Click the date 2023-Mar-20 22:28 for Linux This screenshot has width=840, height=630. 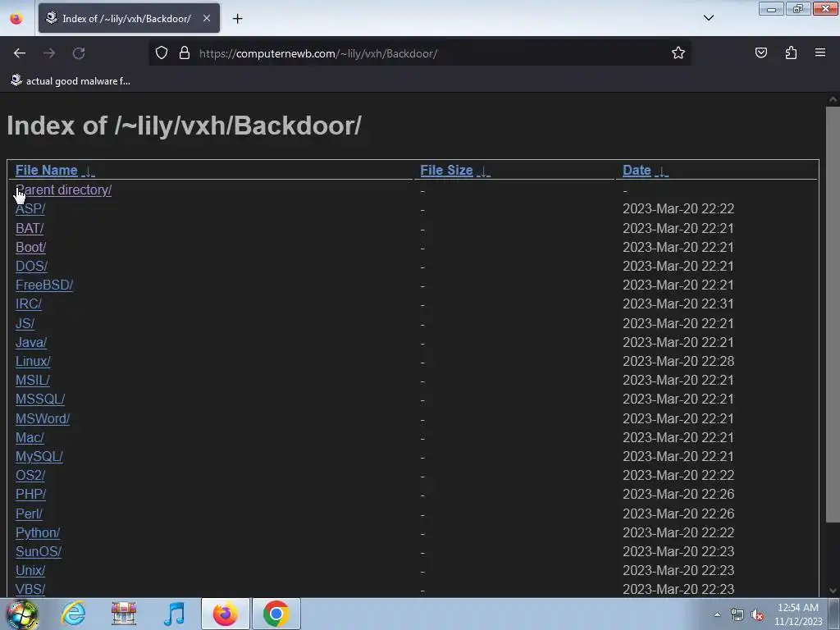(x=678, y=362)
